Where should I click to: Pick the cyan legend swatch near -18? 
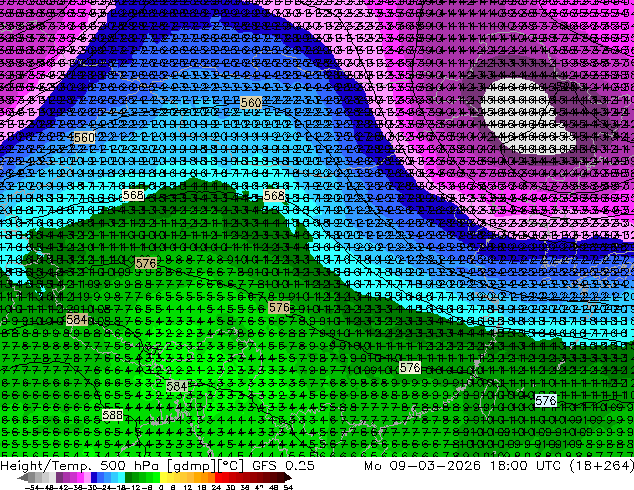121,477
